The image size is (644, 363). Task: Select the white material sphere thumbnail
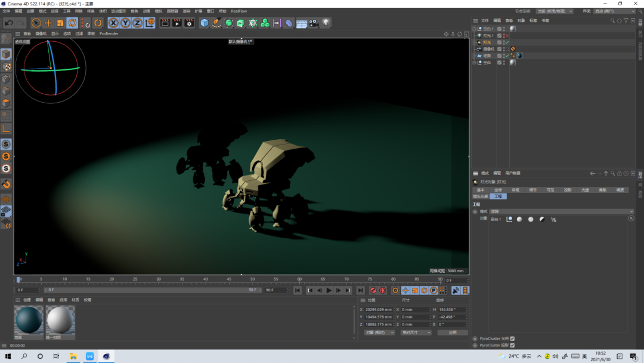coord(60,320)
